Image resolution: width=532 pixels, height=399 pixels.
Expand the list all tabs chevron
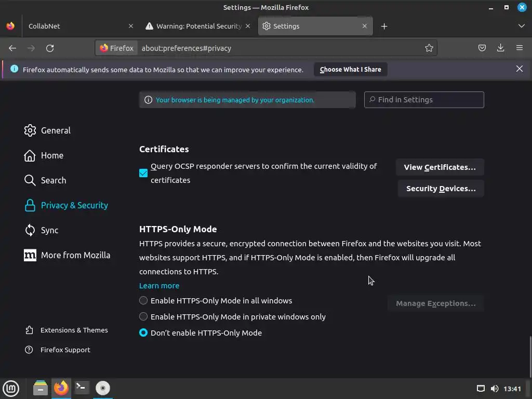(x=522, y=26)
